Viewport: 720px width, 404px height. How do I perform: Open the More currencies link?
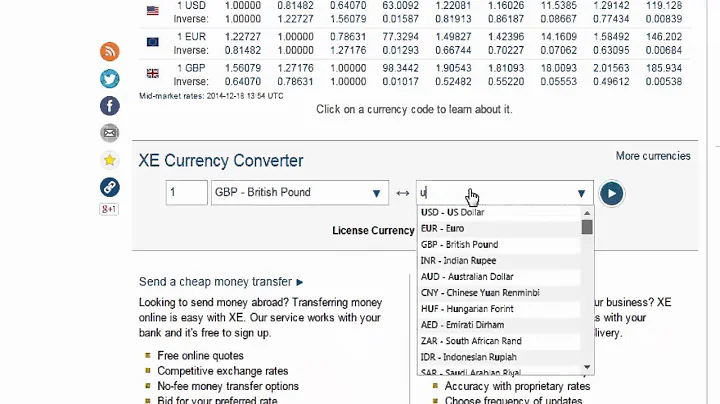pyautogui.click(x=653, y=156)
